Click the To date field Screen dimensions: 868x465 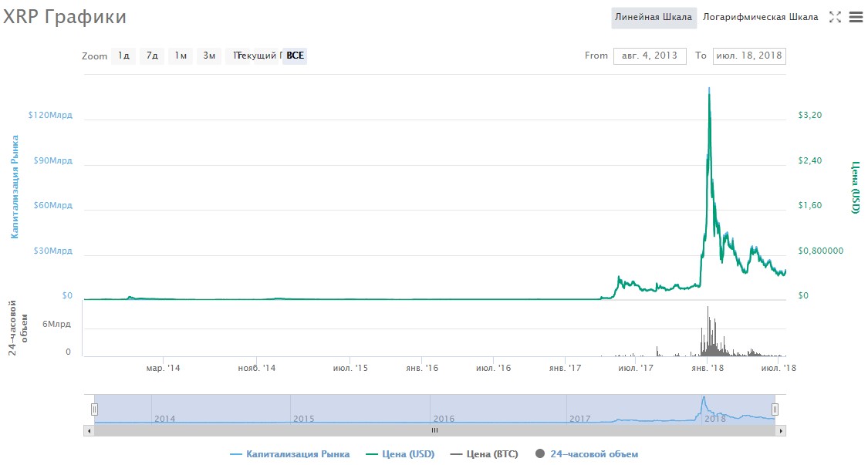[748, 56]
